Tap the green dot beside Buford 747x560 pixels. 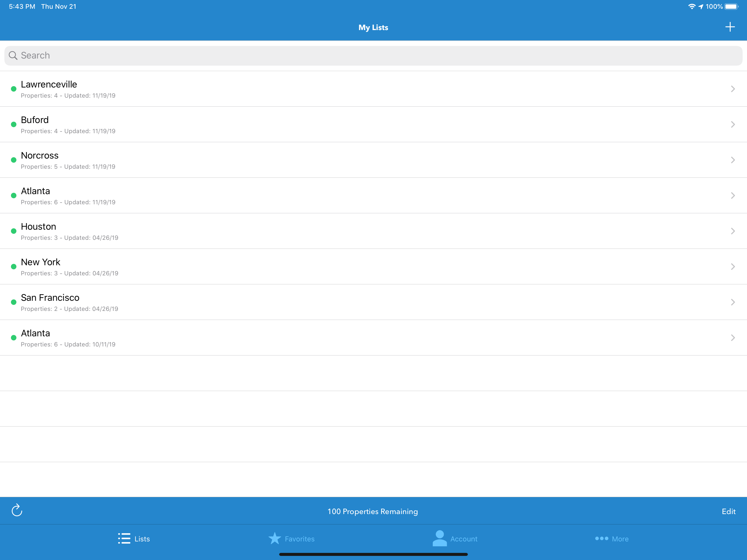click(x=13, y=124)
